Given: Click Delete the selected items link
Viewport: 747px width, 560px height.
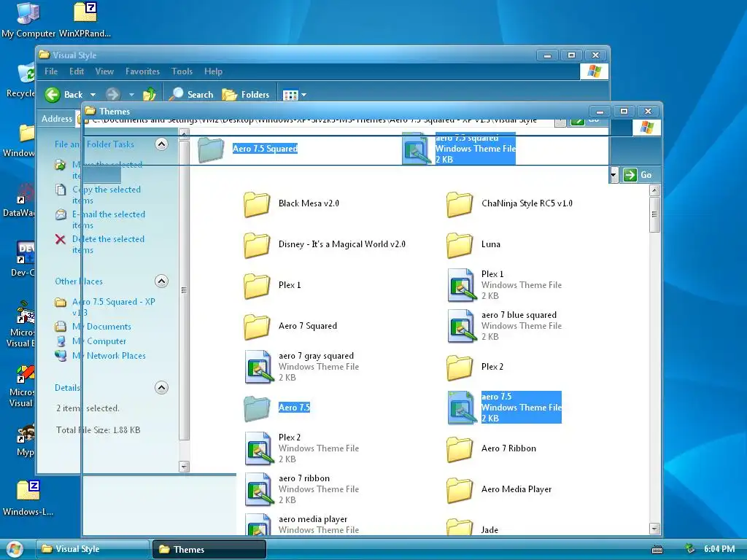Looking at the screenshot, I should [108, 244].
